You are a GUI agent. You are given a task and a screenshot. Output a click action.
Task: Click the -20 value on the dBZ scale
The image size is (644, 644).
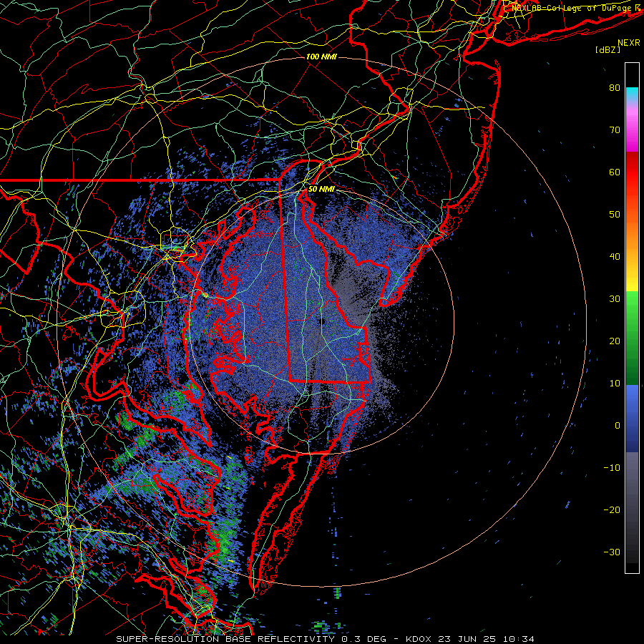point(612,509)
